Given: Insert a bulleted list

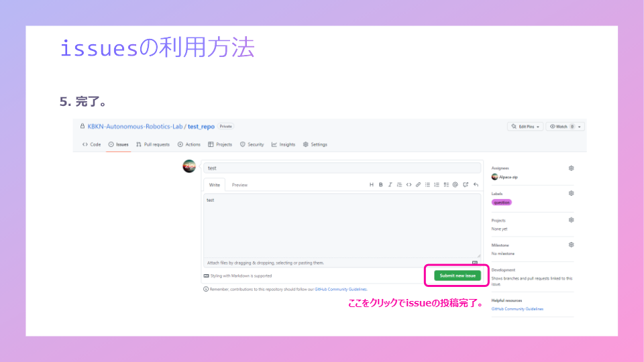Looking at the screenshot, I should (427, 185).
